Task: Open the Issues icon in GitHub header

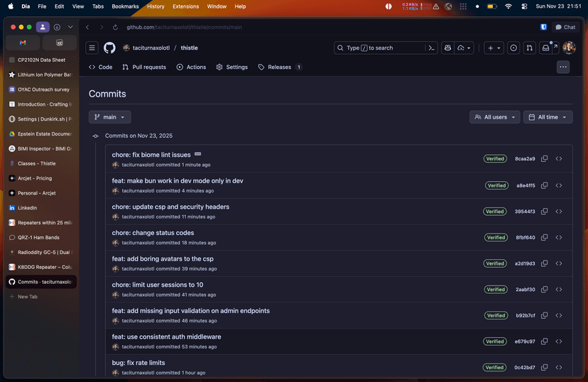Action: [513, 48]
